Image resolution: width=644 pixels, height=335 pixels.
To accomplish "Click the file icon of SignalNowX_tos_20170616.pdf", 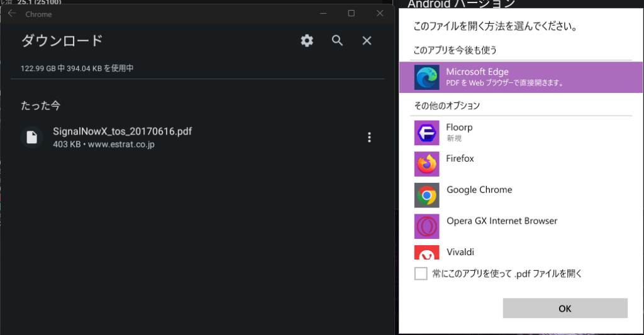I will pyautogui.click(x=32, y=137).
